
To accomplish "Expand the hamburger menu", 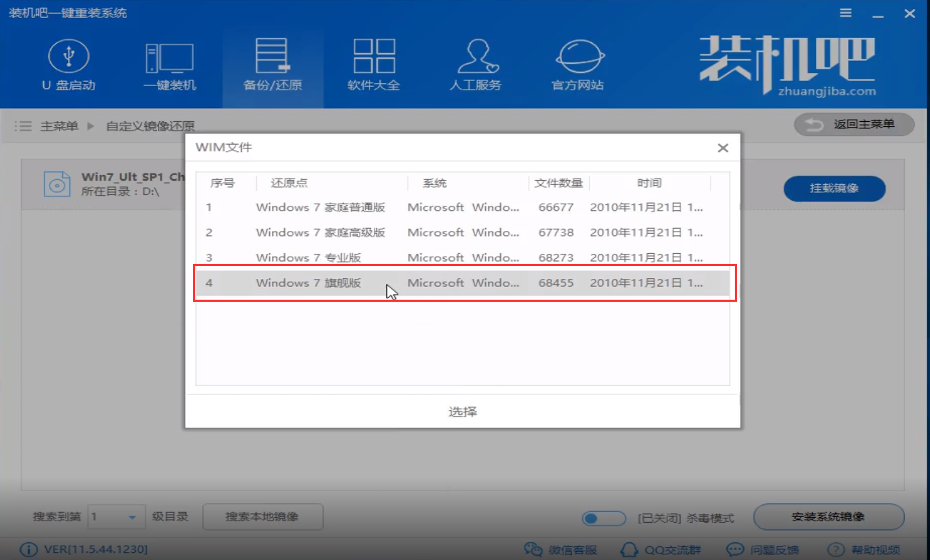I will 845,12.
